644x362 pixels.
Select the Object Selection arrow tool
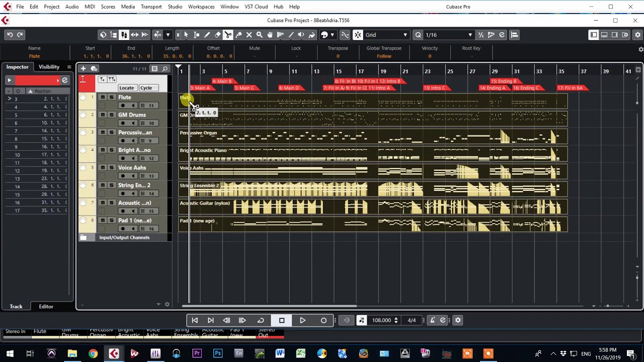(186, 35)
